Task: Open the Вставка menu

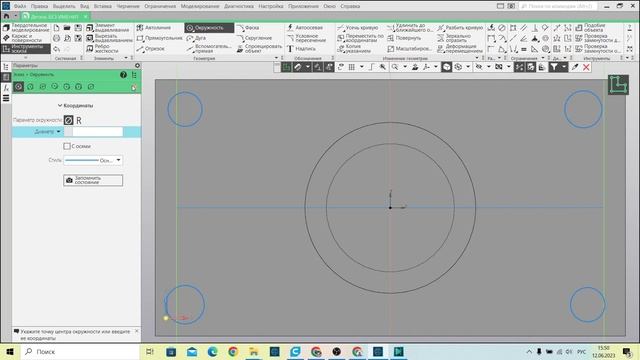Action: click(102, 6)
